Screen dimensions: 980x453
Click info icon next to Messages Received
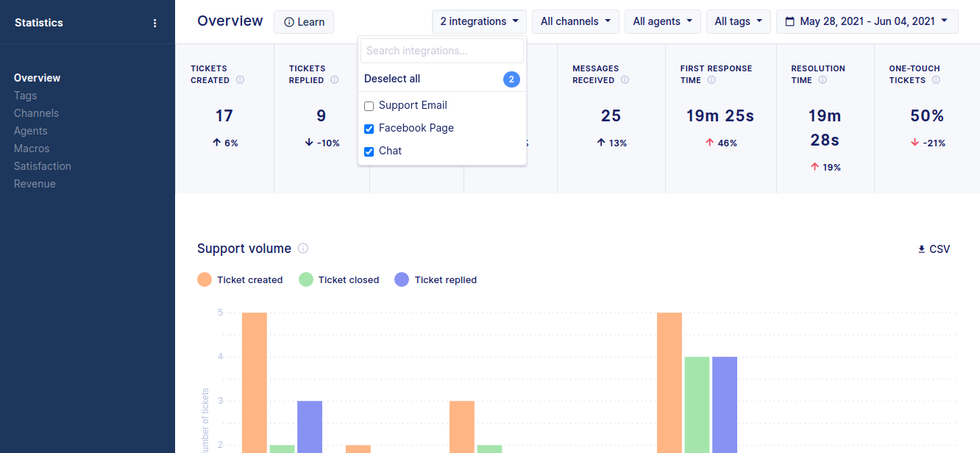tap(625, 80)
